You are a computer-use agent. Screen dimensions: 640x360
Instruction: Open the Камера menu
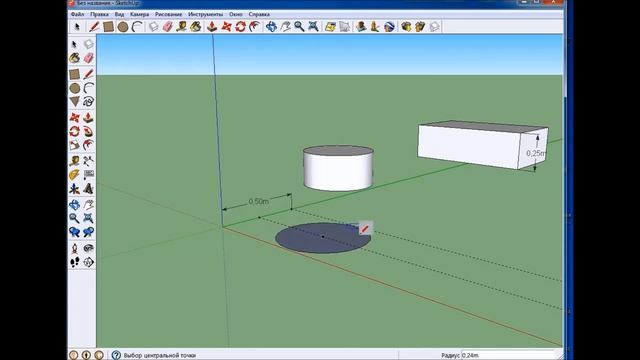click(140, 14)
